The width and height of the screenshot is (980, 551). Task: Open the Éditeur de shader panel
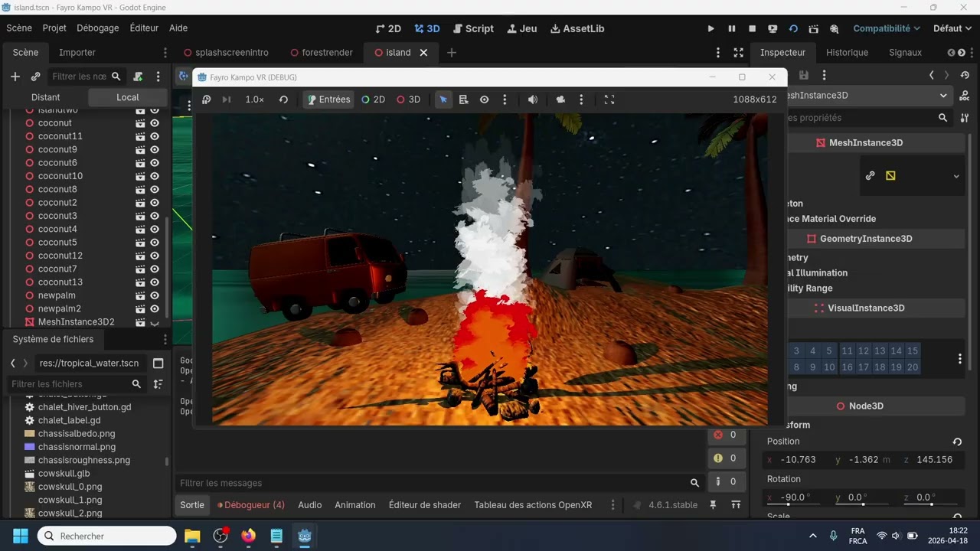click(x=425, y=505)
